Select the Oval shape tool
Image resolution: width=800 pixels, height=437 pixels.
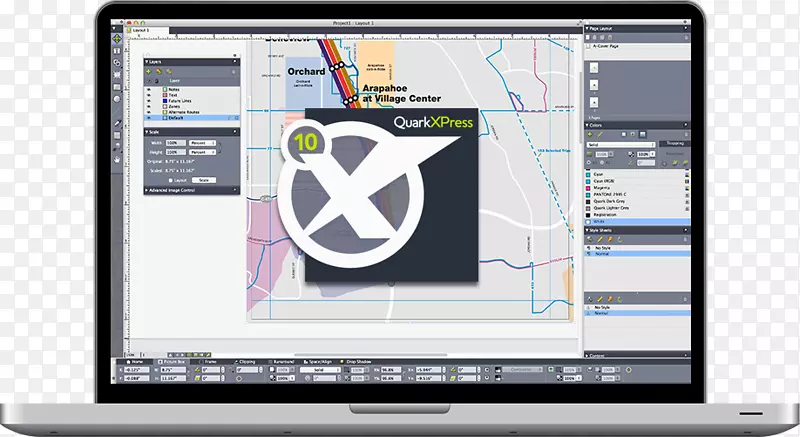[x=118, y=98]
